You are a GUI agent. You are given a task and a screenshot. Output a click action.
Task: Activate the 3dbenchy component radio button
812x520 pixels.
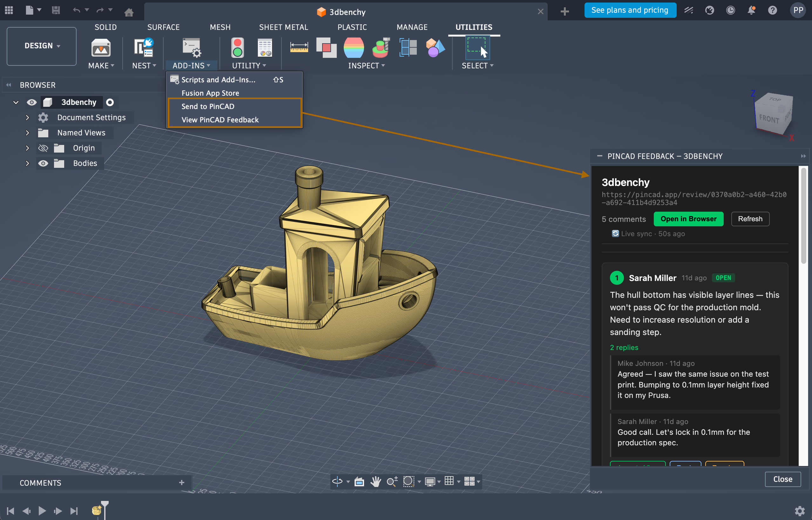pyautogui.click(x=110, y=102)
